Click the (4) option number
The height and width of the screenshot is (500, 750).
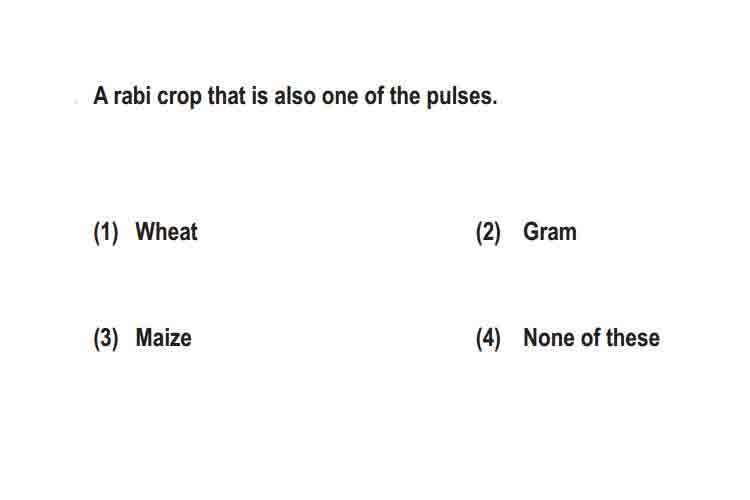[x=488, y=339]
